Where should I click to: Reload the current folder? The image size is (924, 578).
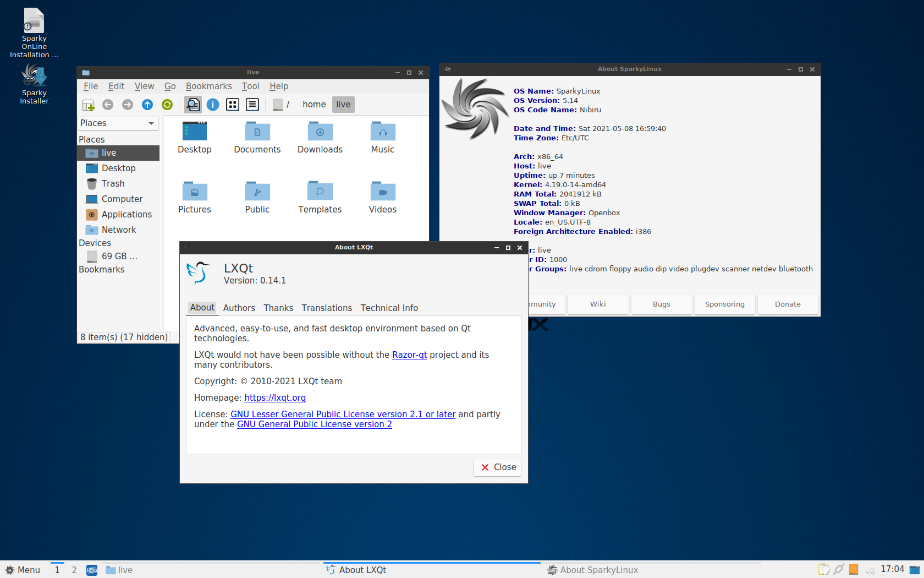[167, 105]
